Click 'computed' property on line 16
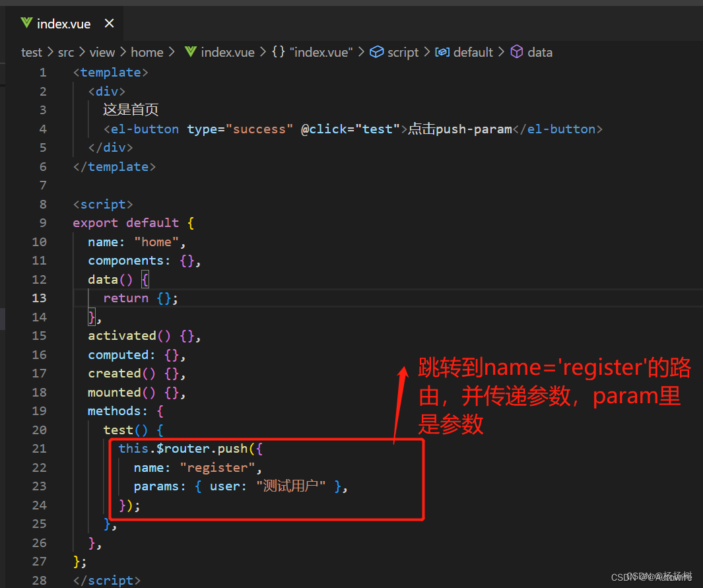The height and width of the screenshot is (588, 703). pos(118,355)
